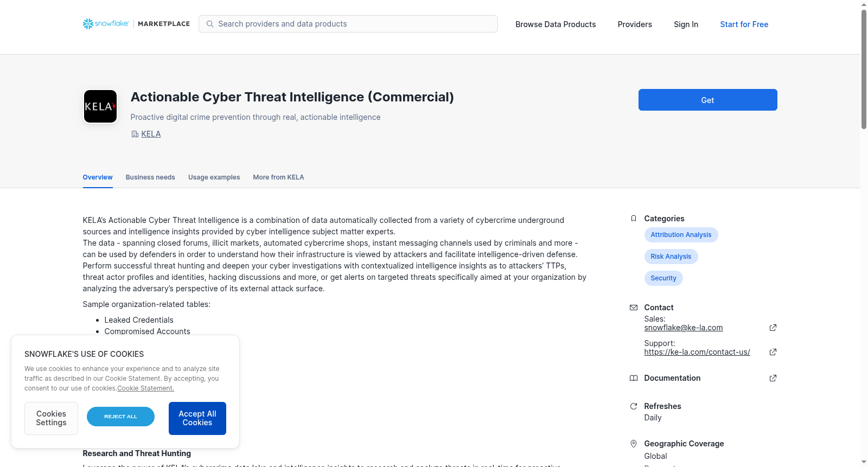Switch to the Business needs tab
The height and width of the screenshot is (467, 868).
point(150,177)
